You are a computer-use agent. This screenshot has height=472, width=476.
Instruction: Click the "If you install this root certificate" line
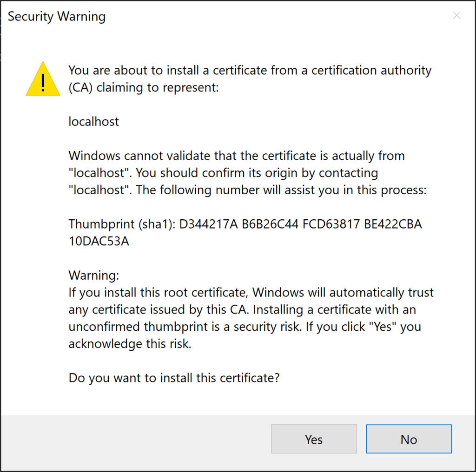(251, 293)
